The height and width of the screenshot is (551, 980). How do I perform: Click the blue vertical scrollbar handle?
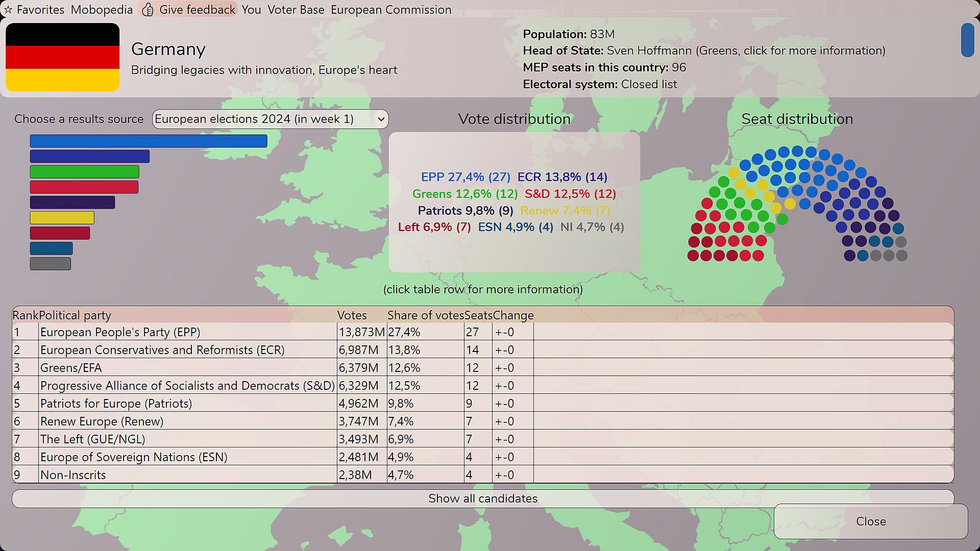click(x=967, y=40)
